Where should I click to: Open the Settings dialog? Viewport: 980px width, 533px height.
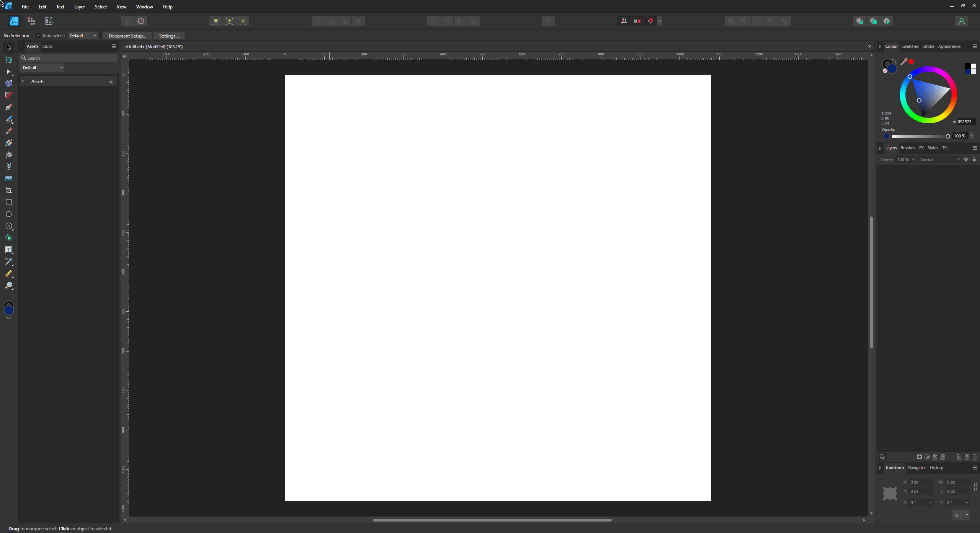point(169,35)
